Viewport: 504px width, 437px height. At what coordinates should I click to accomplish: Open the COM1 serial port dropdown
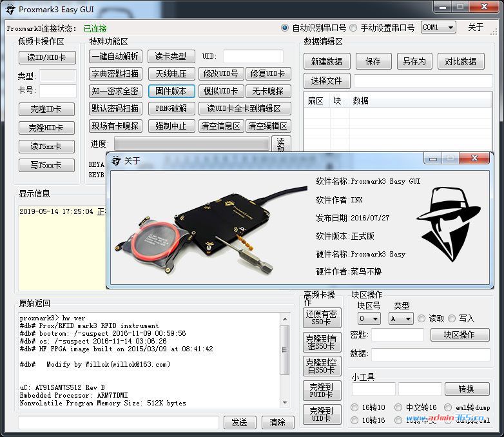tap(438, 28)
